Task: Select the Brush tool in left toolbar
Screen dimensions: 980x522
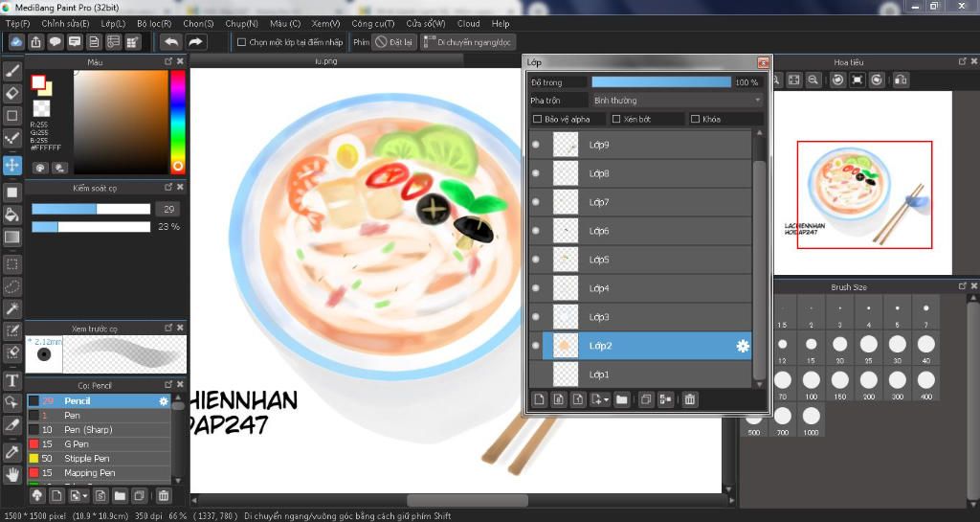Action: click(11, 71)
